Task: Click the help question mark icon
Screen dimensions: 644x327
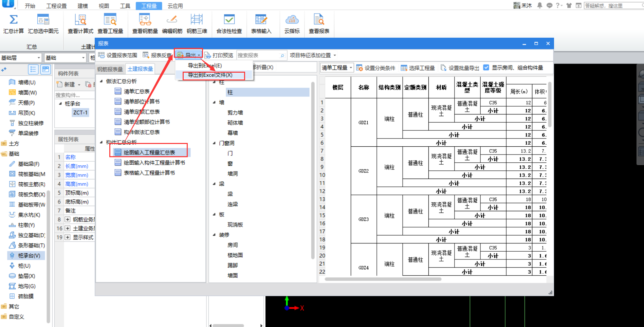Action: 558,5
